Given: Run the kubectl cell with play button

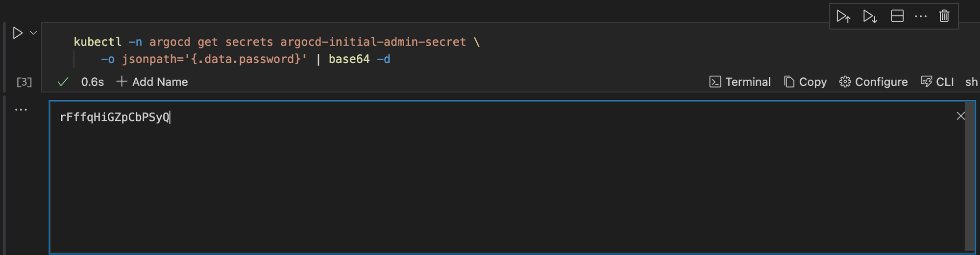Looking at the screenshot, I should 18,33.
